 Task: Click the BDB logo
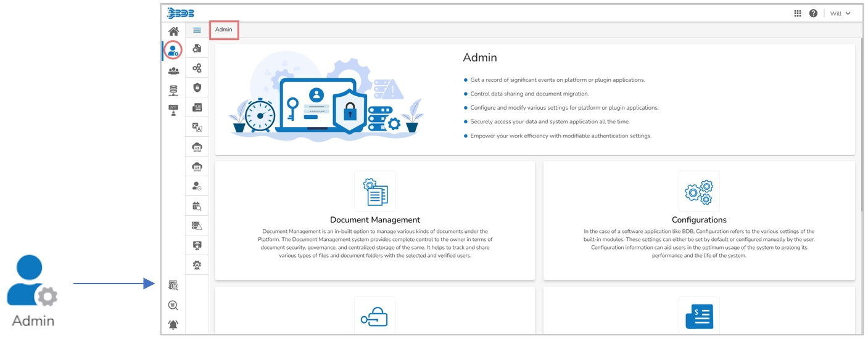[x=181, y=14]
